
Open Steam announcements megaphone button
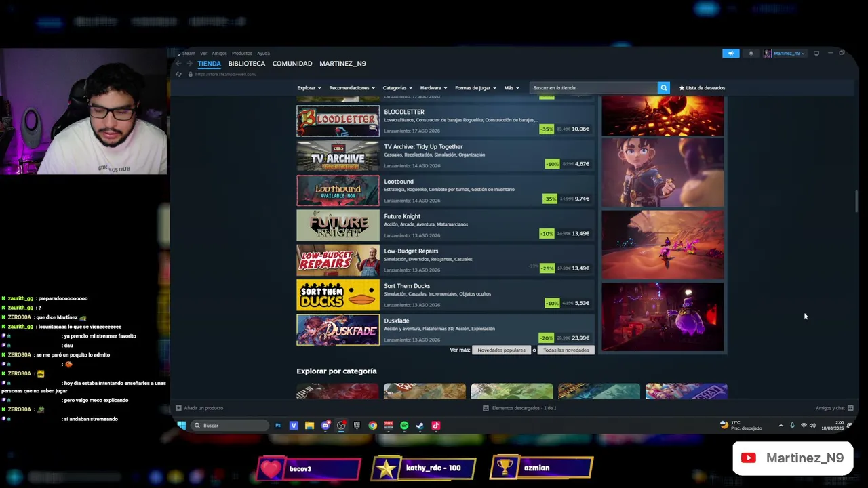730,53
